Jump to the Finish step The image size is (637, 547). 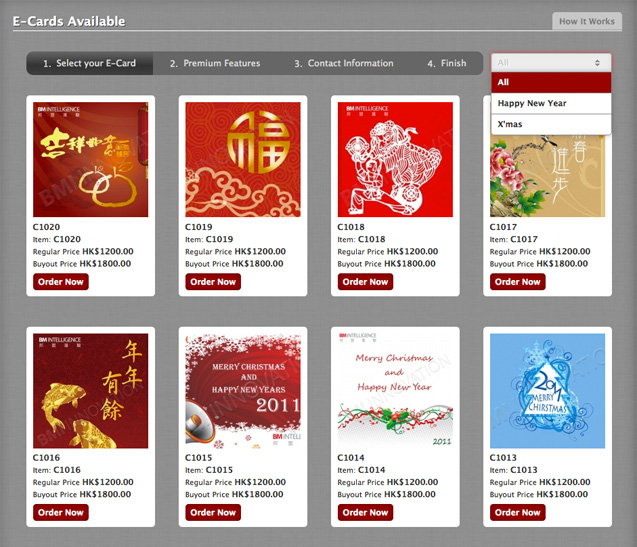click(446, 63)
